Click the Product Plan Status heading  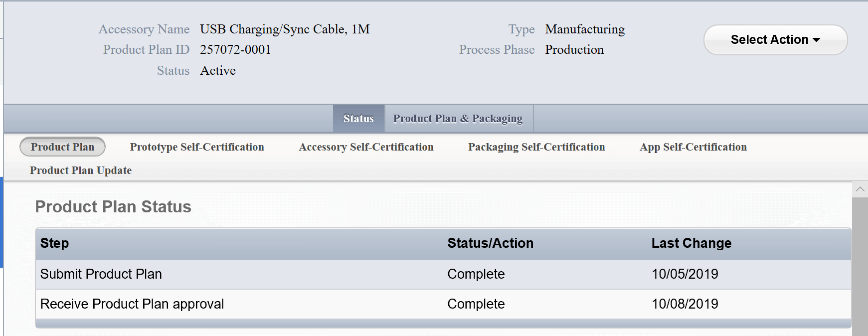click(113, 207)
